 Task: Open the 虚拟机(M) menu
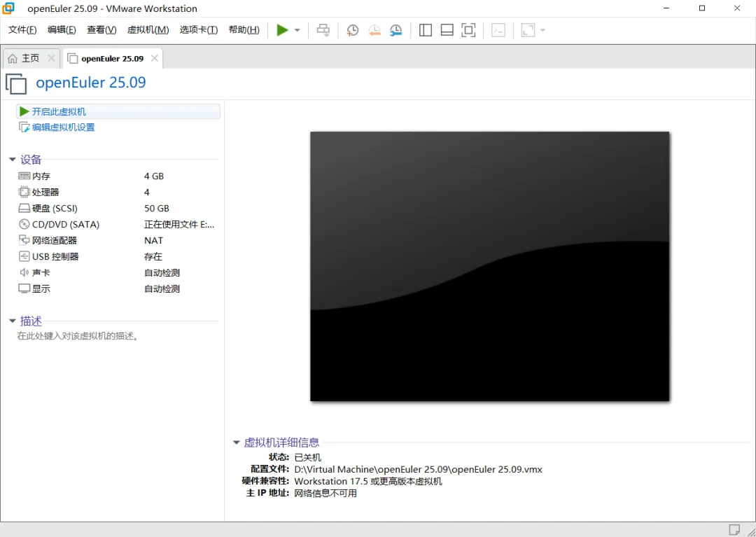coord(148,30)
